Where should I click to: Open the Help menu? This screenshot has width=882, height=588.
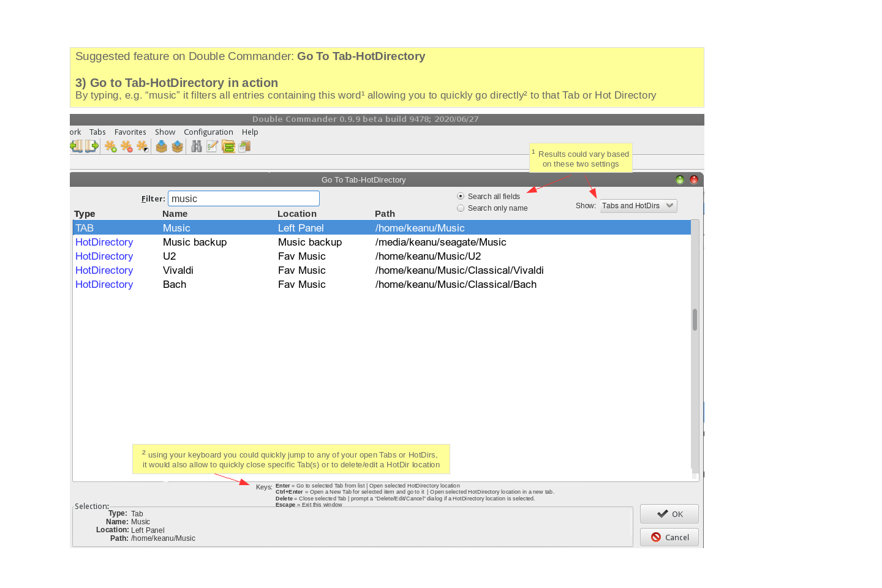tap(250, 132)
